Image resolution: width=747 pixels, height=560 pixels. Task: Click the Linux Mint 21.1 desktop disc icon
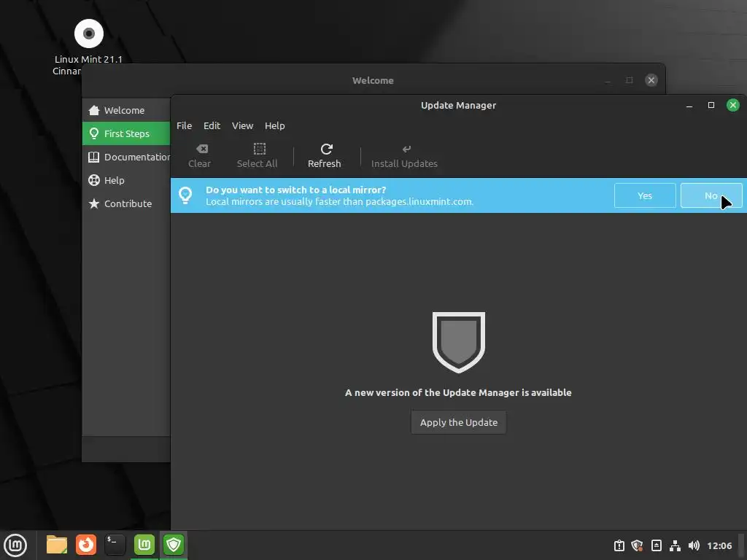pos(88,34)
